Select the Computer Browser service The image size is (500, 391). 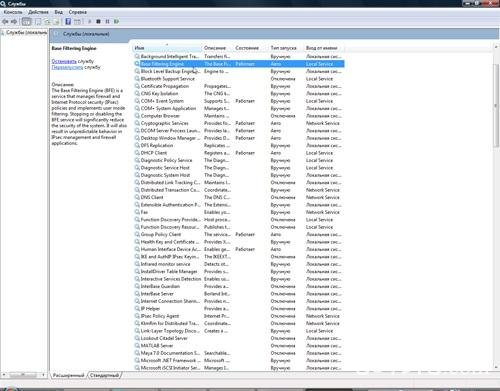pyautogui.click(x=239, y=116)
